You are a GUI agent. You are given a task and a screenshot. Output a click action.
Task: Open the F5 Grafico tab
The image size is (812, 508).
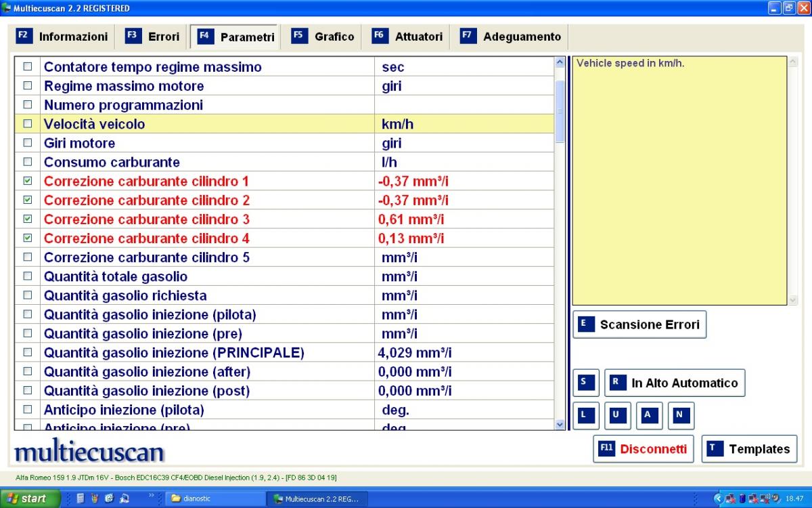click(323, 37)
